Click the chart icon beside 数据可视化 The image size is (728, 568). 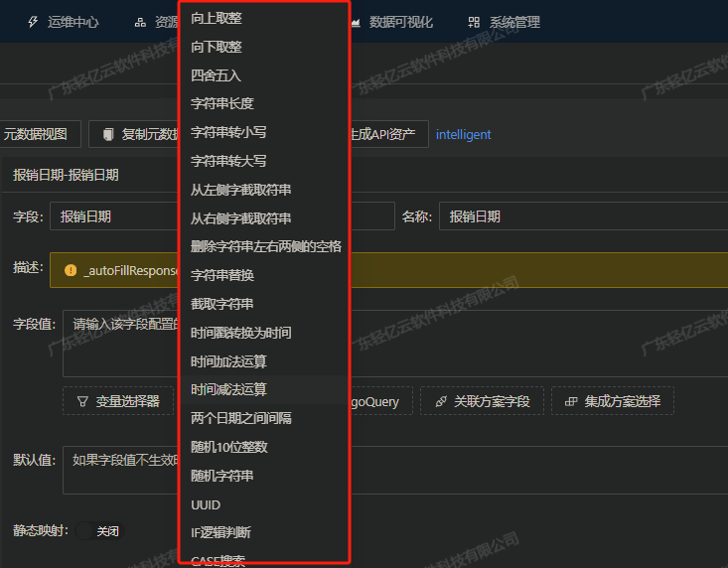pyautogui.click(x=356, y=22)
